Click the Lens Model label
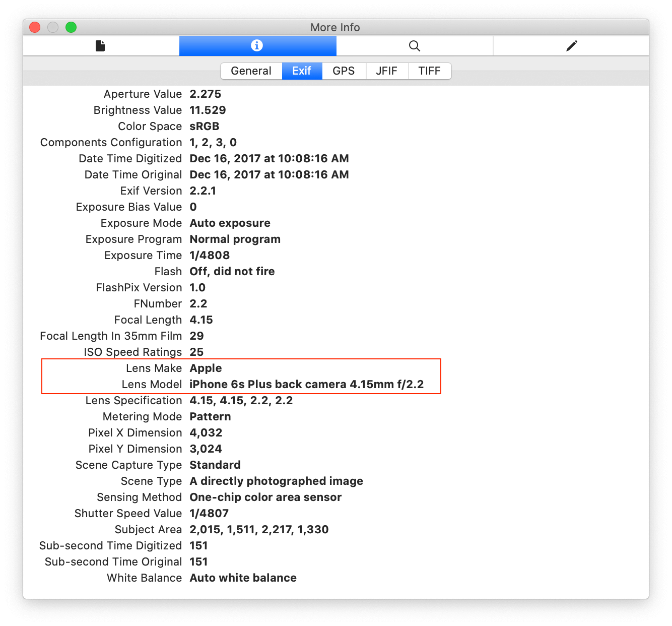The image size is (672, 626). (x=152, y=385)
